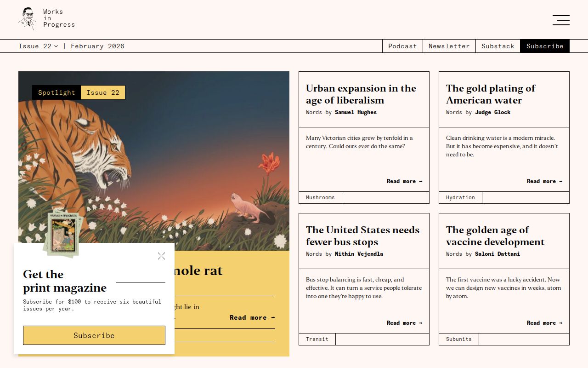Open the hamburger navigation menu
This screenshot has width=588, height=368.
click(x=561, y=20)
